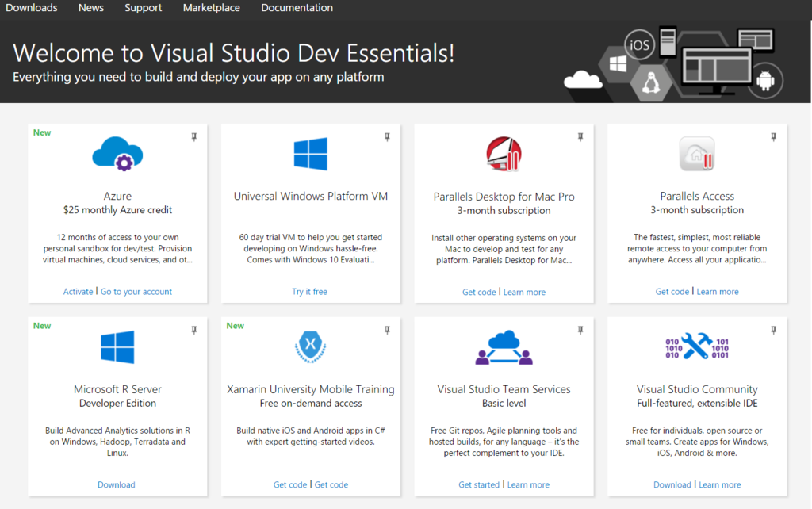Learn more about Parallels Access
This screenshot has height=509, width=812.
point(718,292)
